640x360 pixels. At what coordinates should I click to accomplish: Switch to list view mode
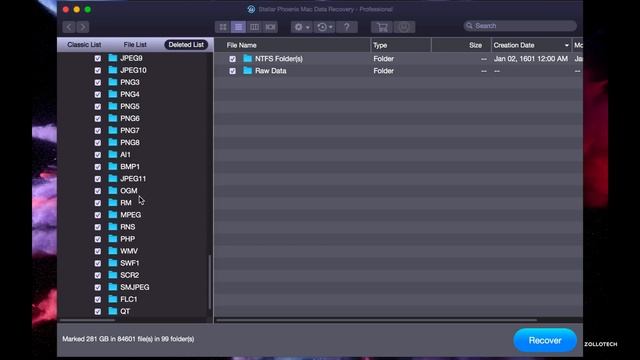coord(238,27)
